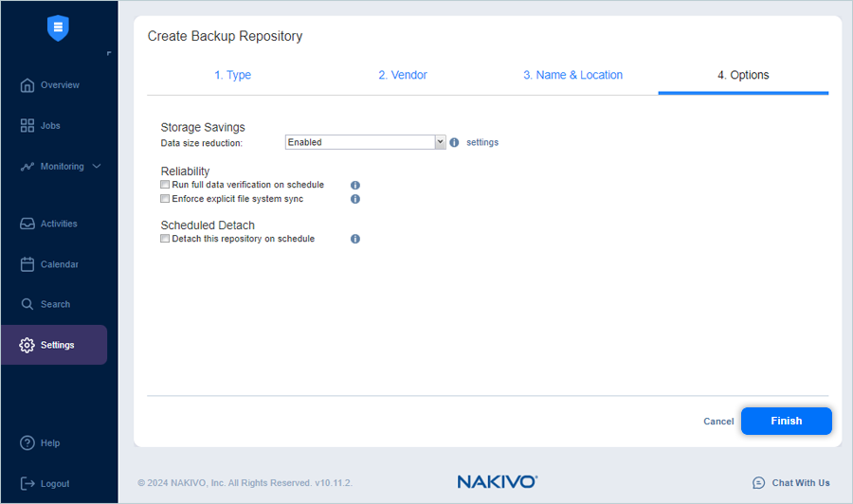Click the Chat With Us link text

pyautogui.click(x=801, y=483)
